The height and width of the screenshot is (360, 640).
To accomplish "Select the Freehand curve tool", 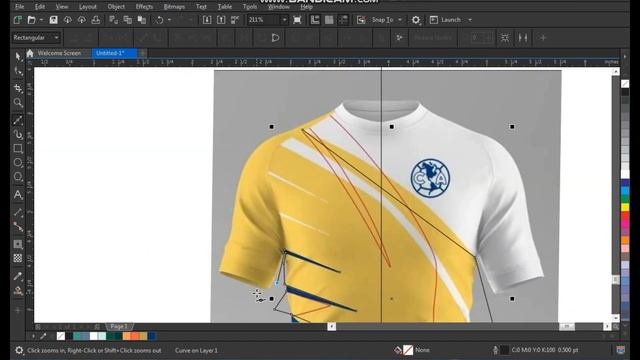I will coord(18,120).
